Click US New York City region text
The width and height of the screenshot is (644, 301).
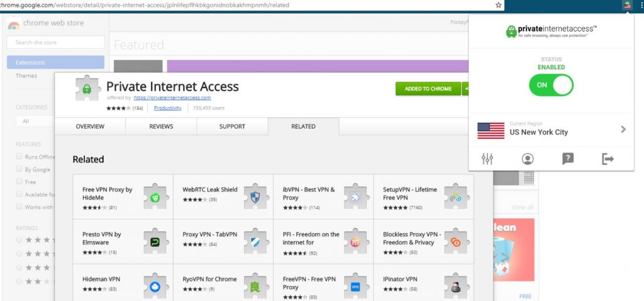click(538, 132)
